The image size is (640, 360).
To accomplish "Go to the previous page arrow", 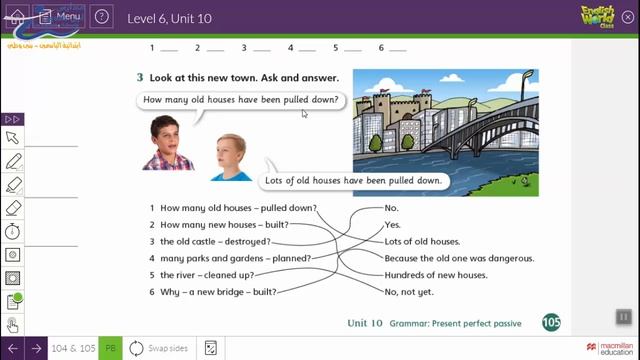I will click(x=12, y=349).
